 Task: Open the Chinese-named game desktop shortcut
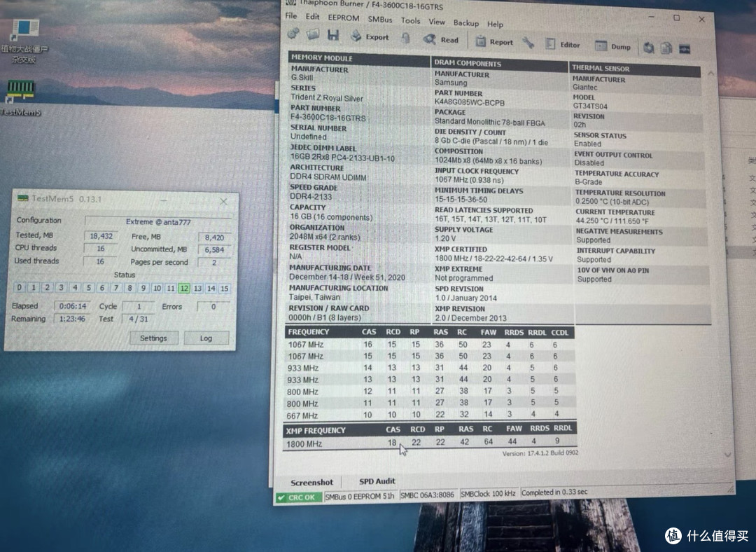(x=24, y=41)
